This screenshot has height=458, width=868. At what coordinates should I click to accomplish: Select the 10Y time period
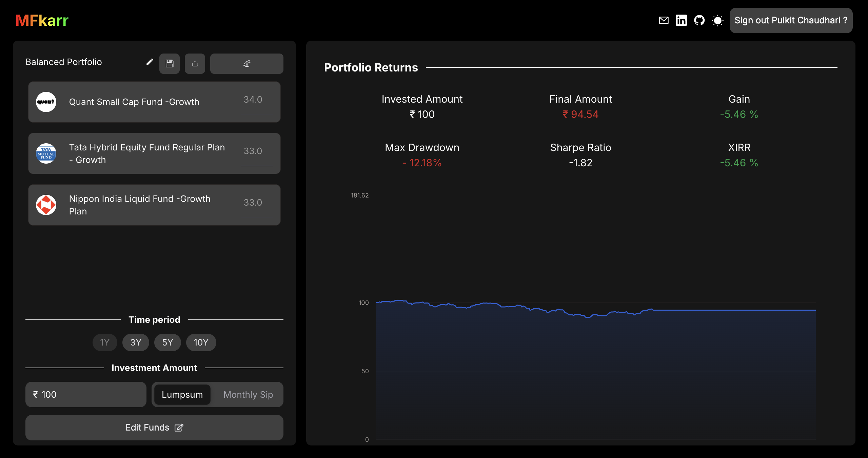pyautogui.click(x=201, y=342)
